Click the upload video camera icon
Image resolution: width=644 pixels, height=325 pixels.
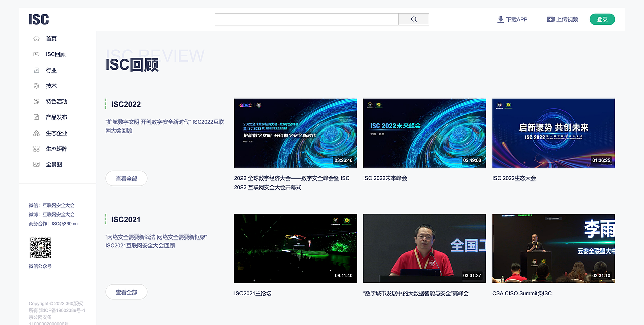pyautogui.click(x=551, y=19)
